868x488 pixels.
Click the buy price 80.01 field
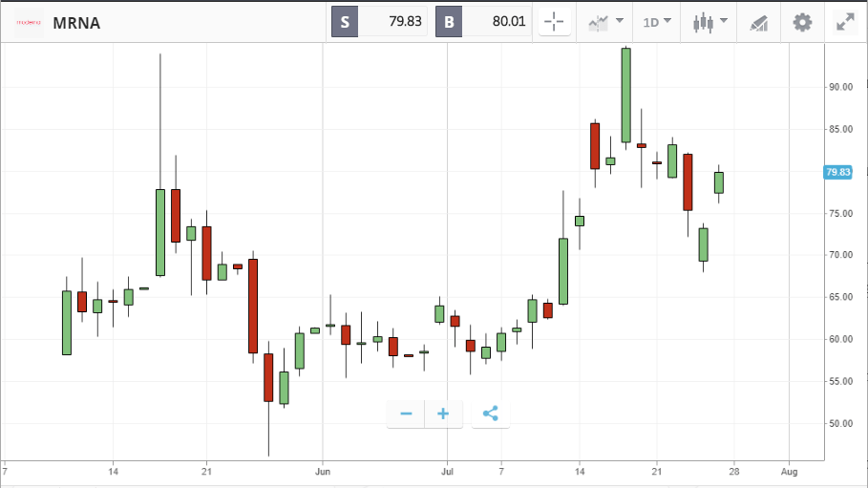(x=497, y=22)
